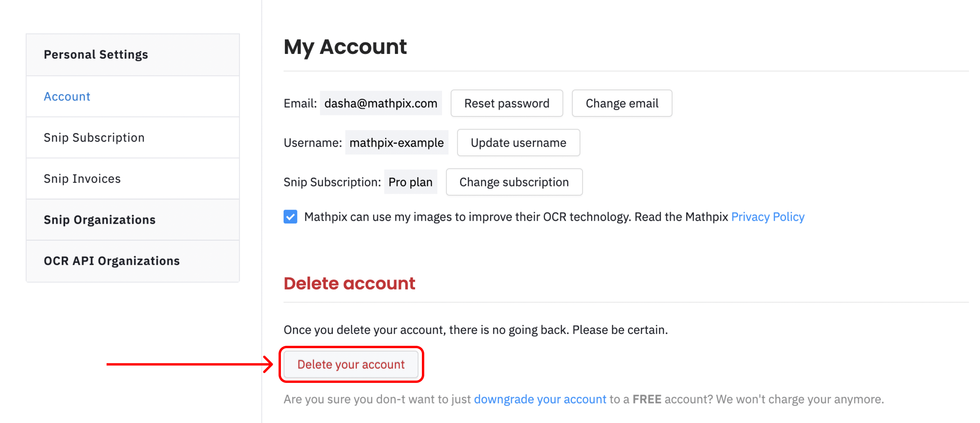Click the Change email button

tap(622, 103)
